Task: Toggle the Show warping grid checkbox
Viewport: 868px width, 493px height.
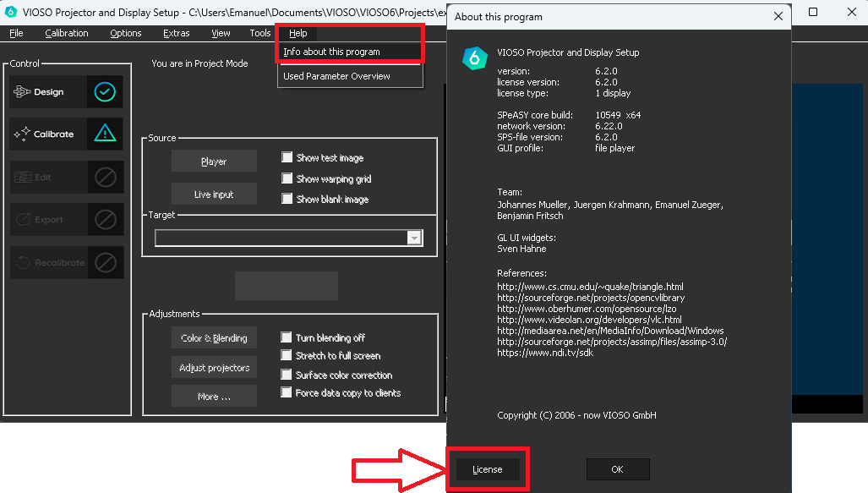Action: pos(287,178)
